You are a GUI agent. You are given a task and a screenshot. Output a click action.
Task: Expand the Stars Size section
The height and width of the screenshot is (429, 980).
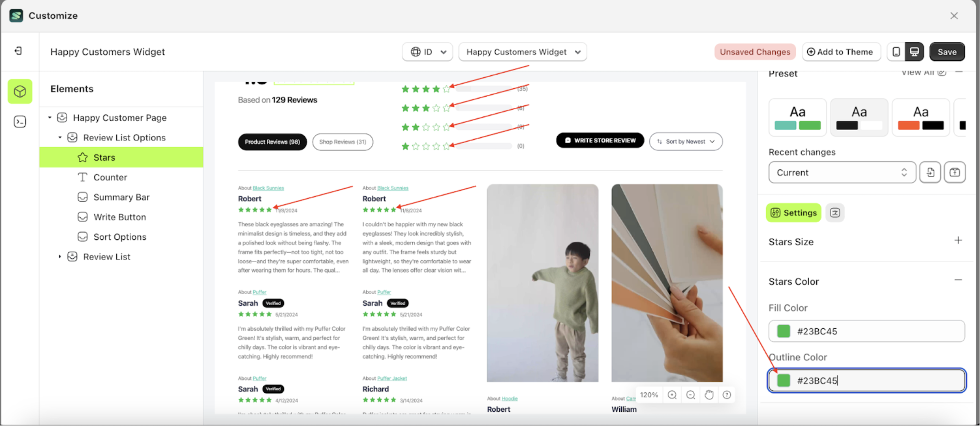(x=958, y=241)
